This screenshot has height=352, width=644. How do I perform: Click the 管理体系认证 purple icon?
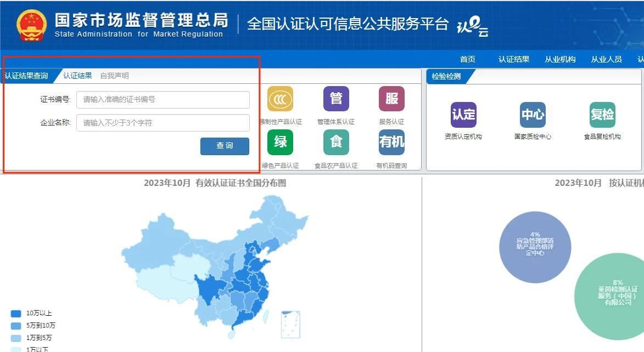click(x=336, y=99)
